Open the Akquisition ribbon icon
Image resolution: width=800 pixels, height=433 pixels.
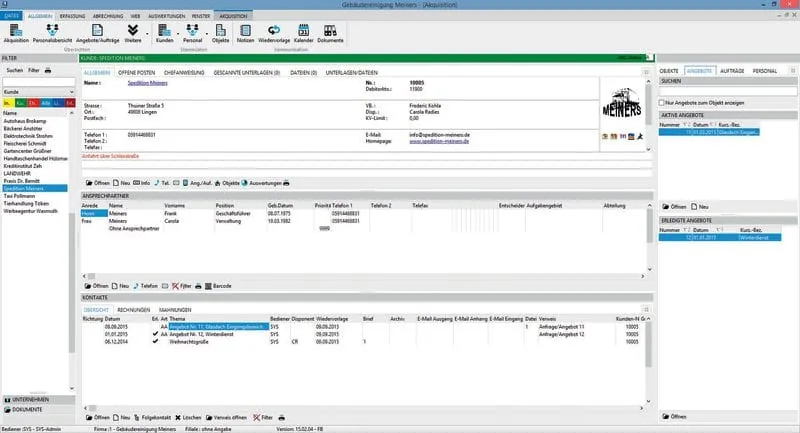coord(16,34)
